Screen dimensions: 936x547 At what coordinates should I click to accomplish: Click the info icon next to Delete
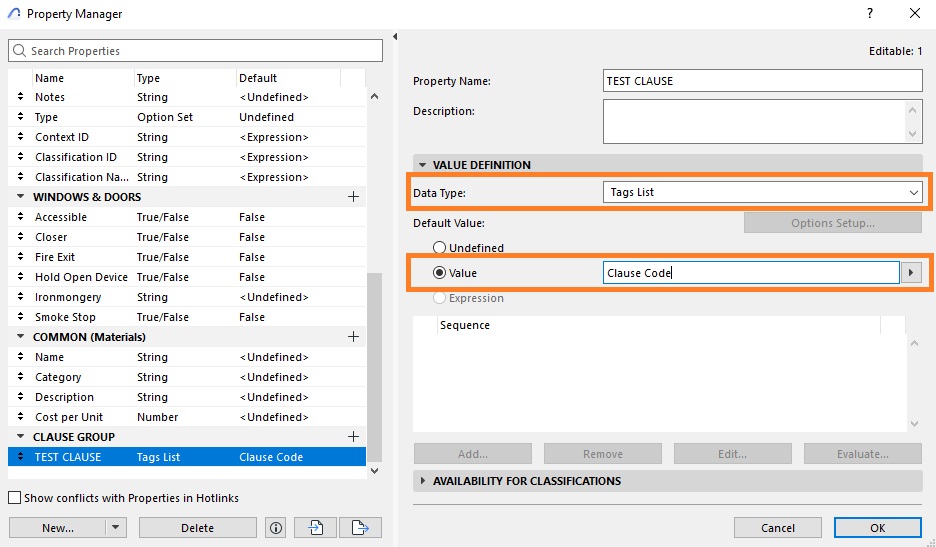[x=276, y=528]
